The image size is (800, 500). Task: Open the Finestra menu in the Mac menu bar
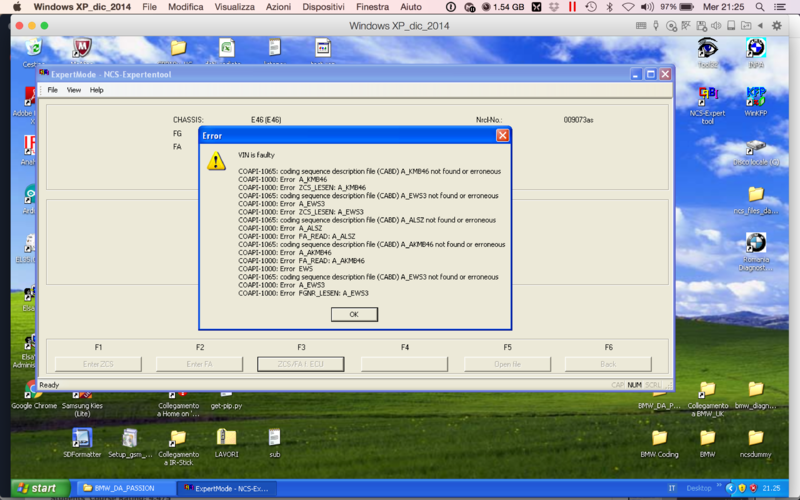click(372, 7)
